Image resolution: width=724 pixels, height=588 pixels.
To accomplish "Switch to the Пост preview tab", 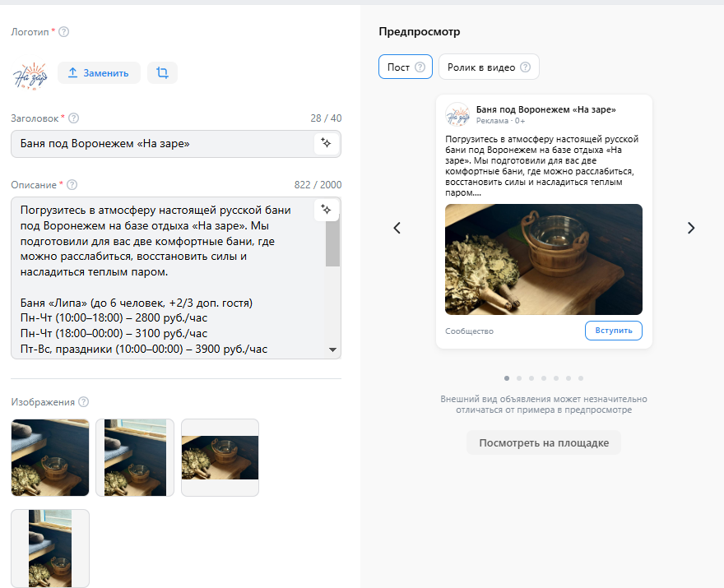I will click(405, 67).
